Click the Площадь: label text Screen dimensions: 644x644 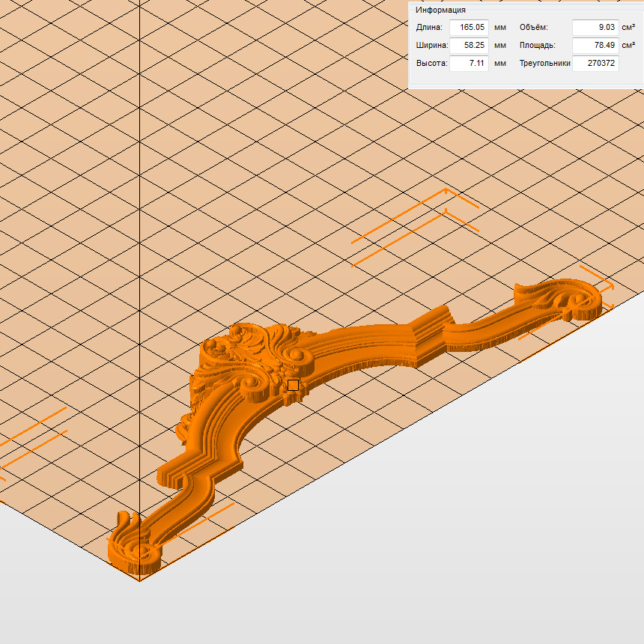tap(538, 46)
